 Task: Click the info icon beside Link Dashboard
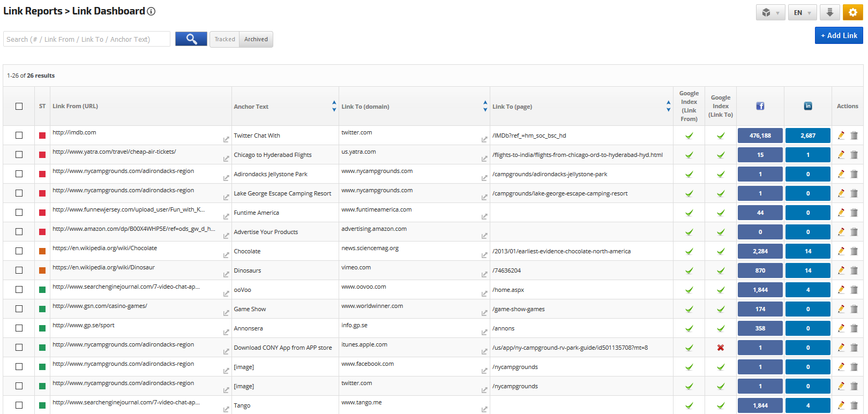(x=151, y=11)
